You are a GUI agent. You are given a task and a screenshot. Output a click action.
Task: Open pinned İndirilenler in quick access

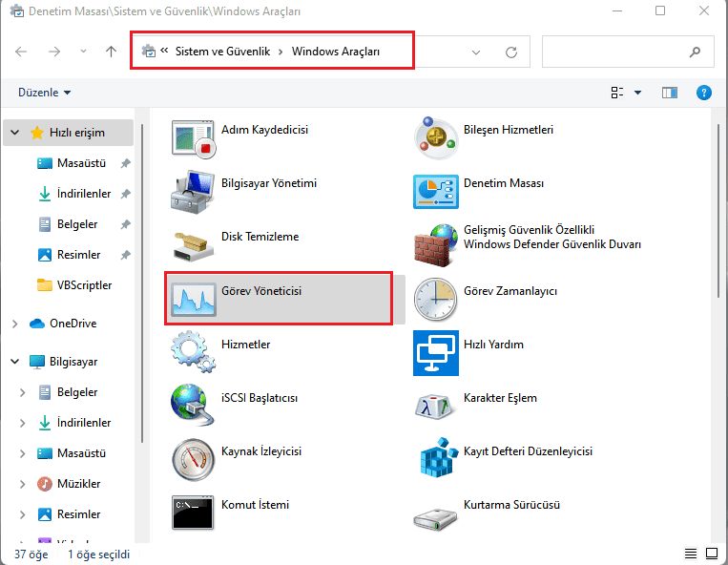pyautogui.click(x=84, y=194)
